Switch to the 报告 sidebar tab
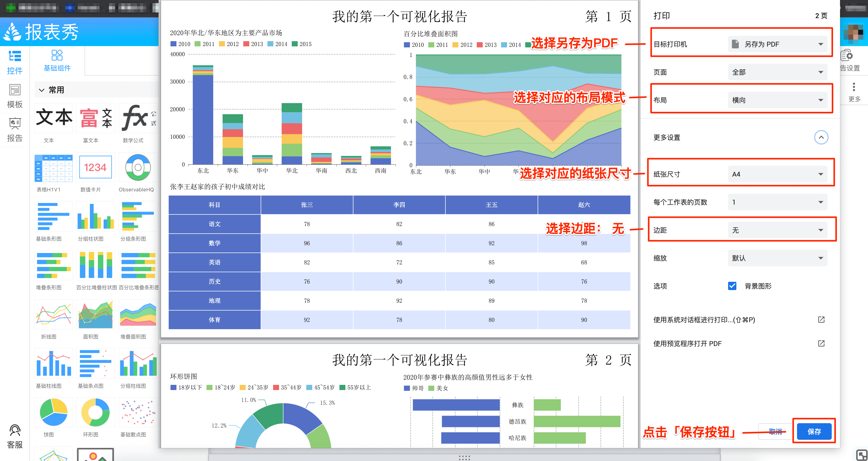This screenshot has height=461, width=868. point(15,130)
